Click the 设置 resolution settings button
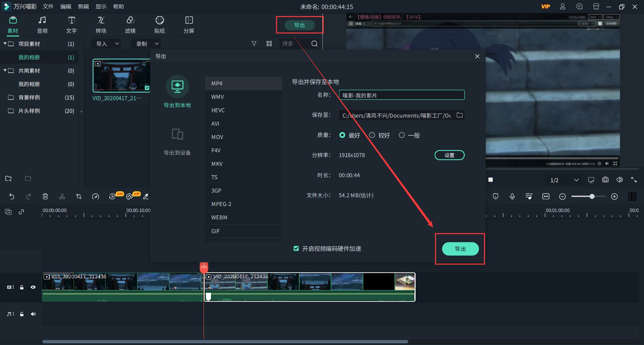644x345 pixels. coord(449,155)
